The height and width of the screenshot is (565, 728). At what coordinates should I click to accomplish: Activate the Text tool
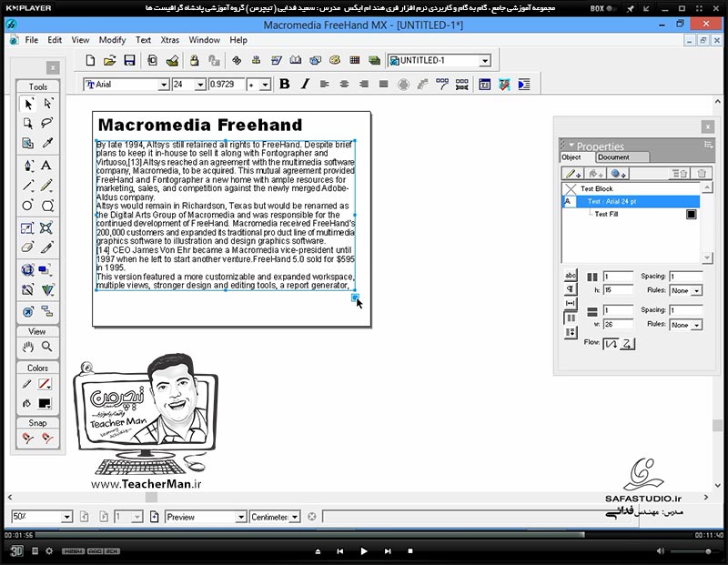46,166
